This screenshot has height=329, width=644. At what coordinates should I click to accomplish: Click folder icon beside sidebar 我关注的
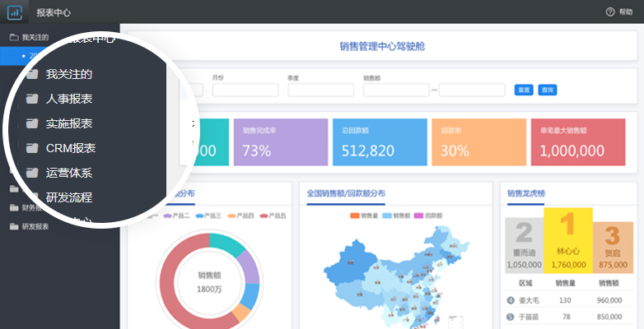pyautogui.click(x=14, y=37)
